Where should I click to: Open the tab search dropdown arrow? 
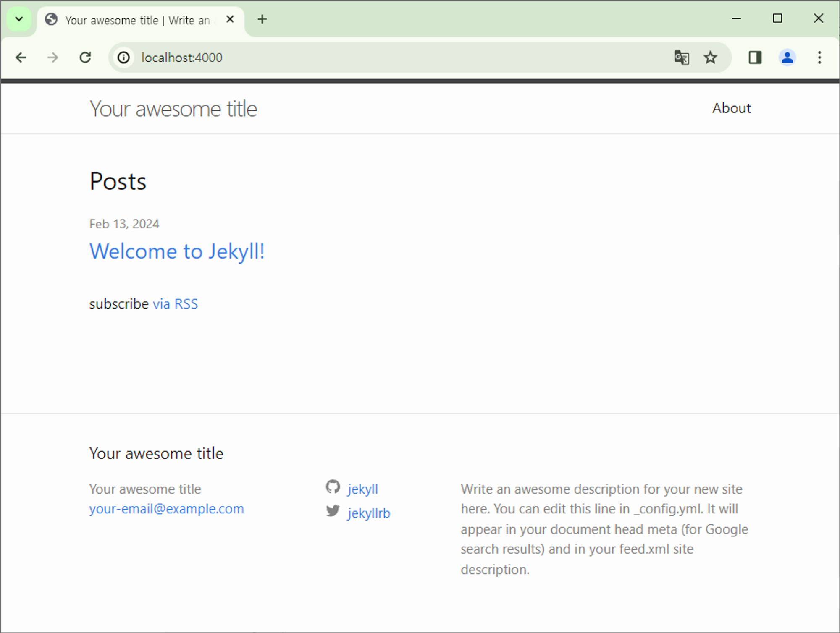pyautogui.click(x=19, y=19)
